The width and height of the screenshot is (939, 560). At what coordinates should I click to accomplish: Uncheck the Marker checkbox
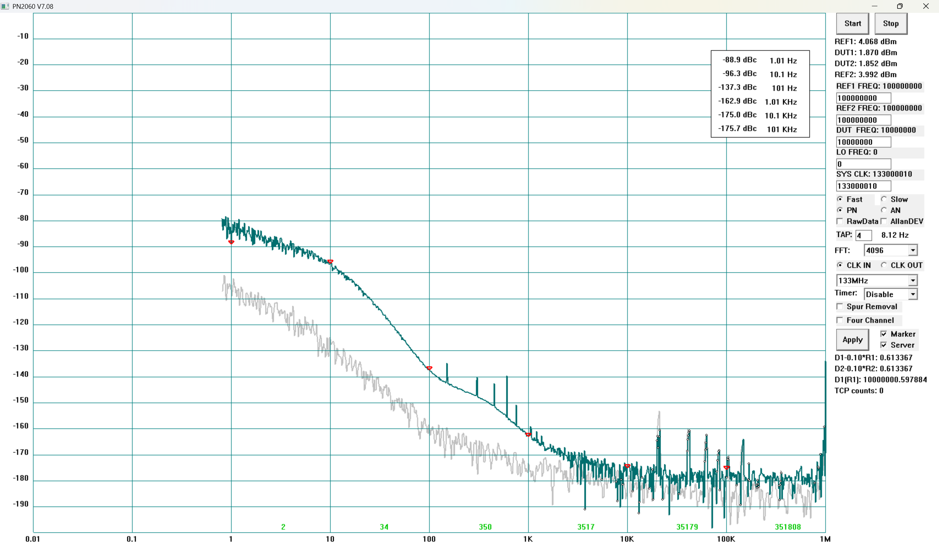tap(884, 334)
